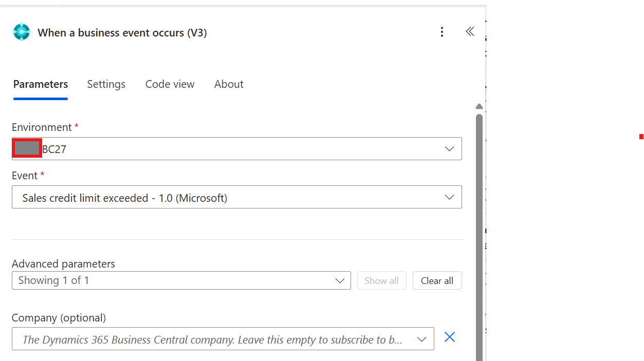Click the Business Central connector icon

coord(22,32)
